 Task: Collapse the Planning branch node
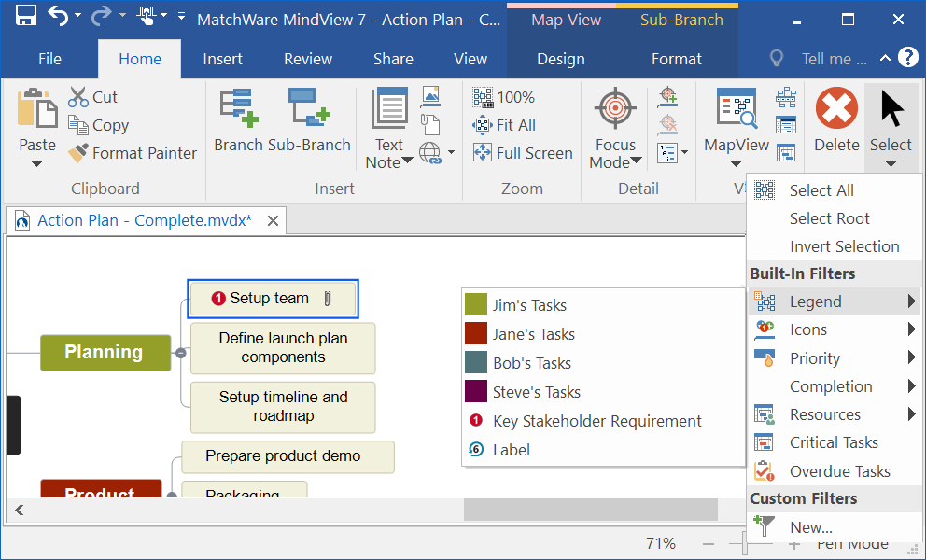(181, 353)
